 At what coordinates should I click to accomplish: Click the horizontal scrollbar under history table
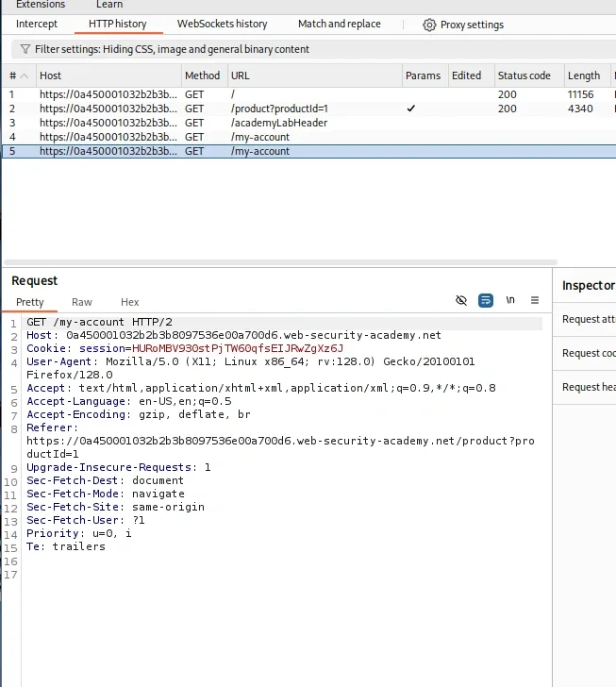click(x=280, y=263)
